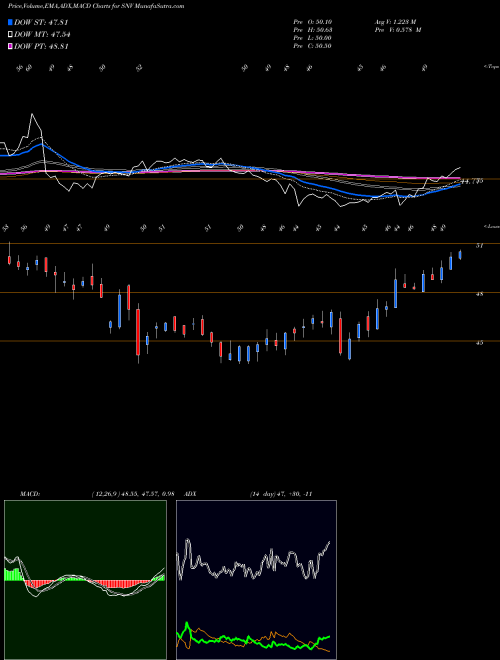This screenshot has height=660, width=500.
Task: Click the 'Avg V: 1.228 M' value
Action: point(395,22)
